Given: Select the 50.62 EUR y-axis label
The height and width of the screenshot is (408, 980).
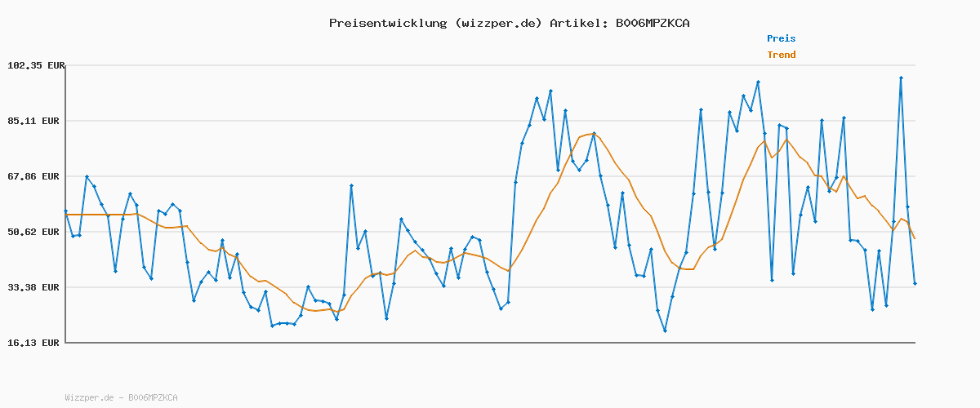Looking at the screenshot, I should pyautogui.click(x=35, y=232).
